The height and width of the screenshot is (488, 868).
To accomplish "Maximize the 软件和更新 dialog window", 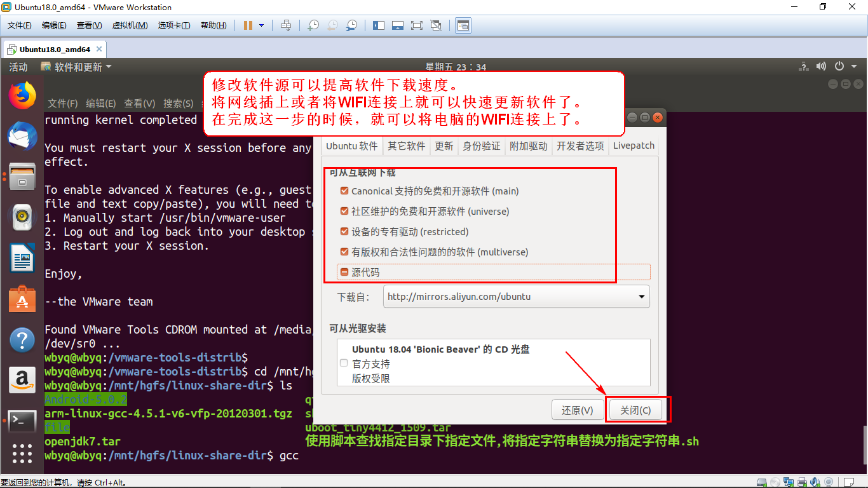I will tap(644, 118).
